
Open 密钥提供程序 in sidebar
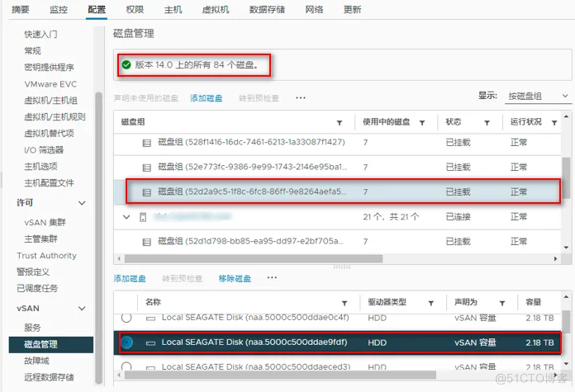tap(49, 68)
